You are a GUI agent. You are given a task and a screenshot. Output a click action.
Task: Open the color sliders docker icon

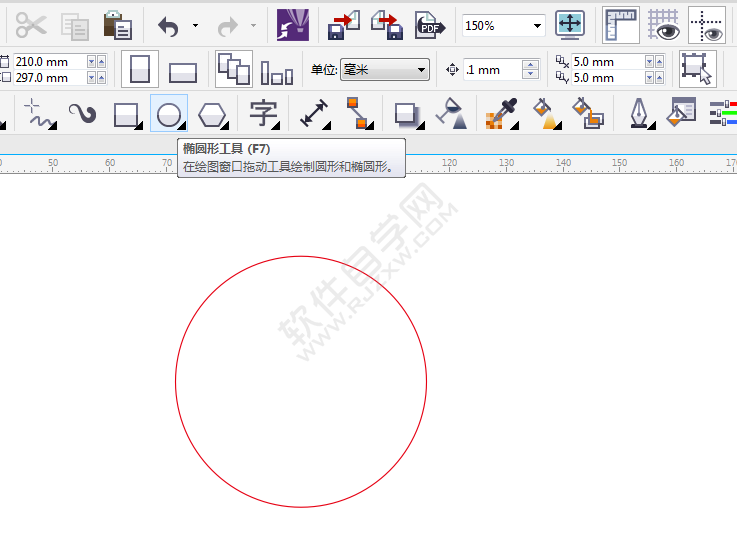point(723,113)
